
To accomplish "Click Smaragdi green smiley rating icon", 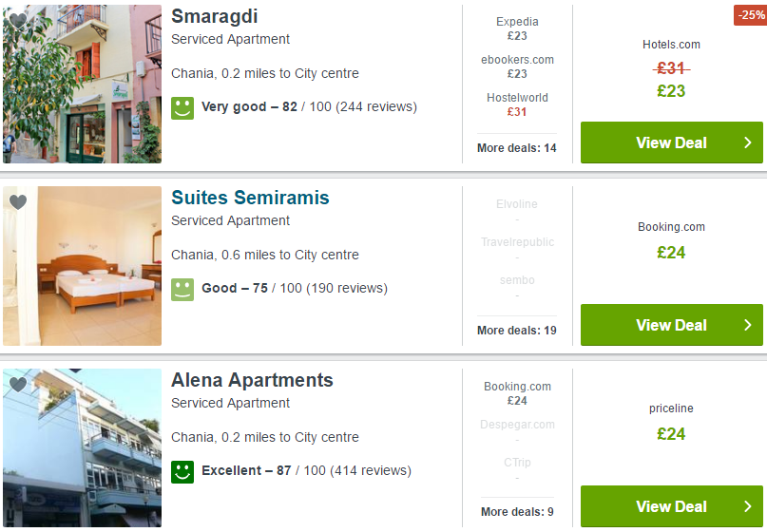I will (182, 108).
